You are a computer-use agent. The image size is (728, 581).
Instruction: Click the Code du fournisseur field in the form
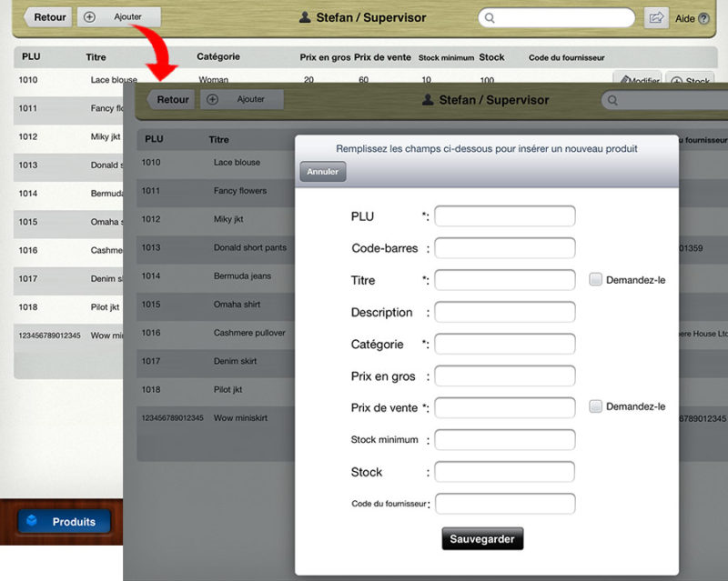(505, 504)
